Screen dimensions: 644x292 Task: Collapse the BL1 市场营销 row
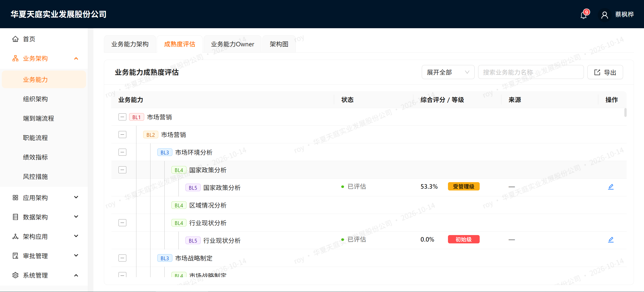click(122, 117)
